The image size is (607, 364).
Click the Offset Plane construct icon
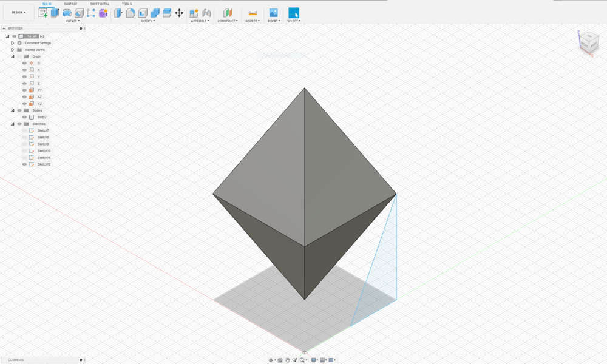tap(228, 13)
